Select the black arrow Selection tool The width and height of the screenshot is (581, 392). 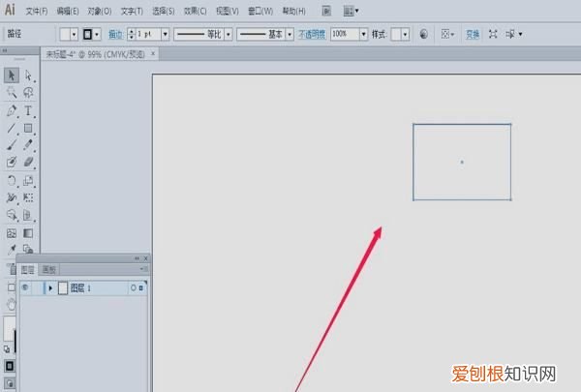12,75
